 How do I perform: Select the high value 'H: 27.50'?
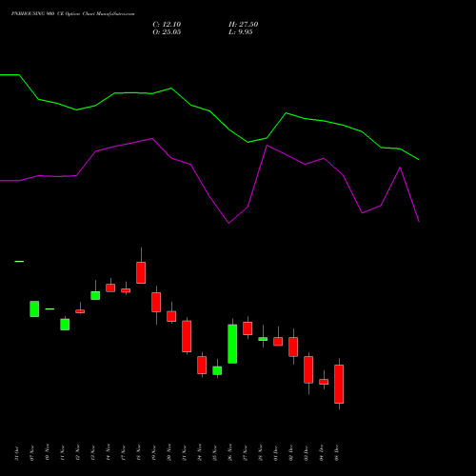244,25
